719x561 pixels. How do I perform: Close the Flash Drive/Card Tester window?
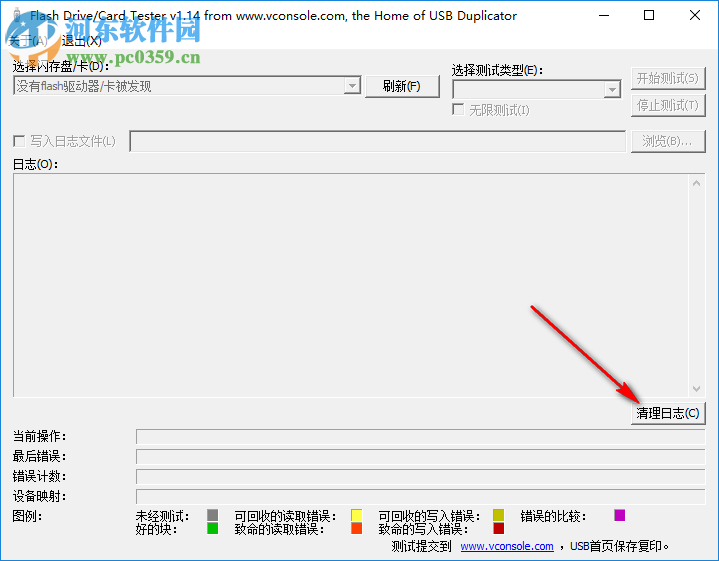pos(695,16)
